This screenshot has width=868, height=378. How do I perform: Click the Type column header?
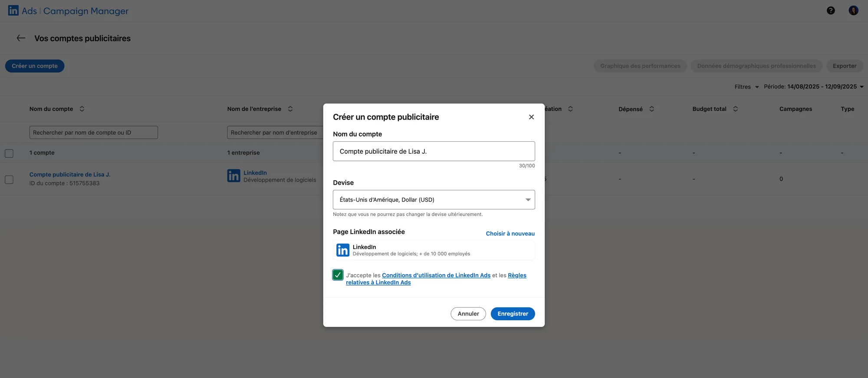point(847,109)
